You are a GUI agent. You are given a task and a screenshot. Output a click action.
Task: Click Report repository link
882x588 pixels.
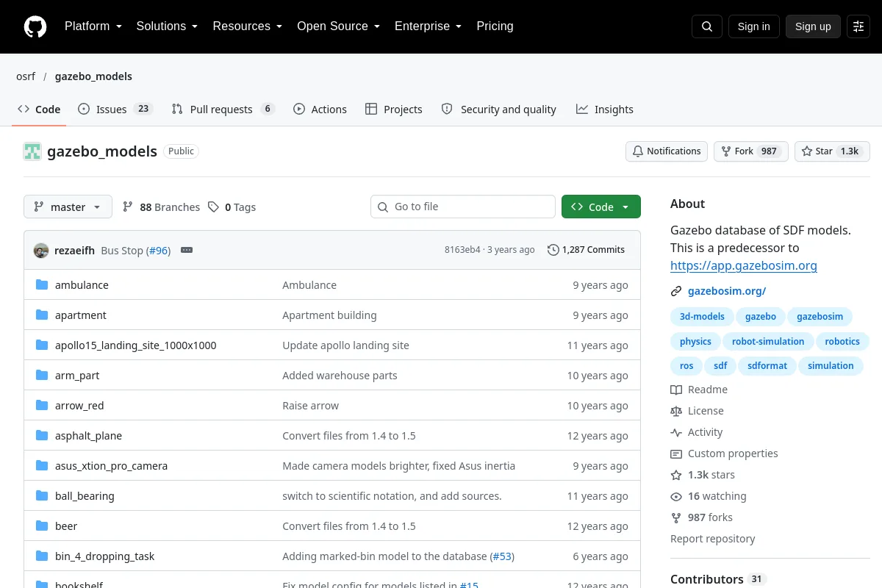tap(713, 539)
